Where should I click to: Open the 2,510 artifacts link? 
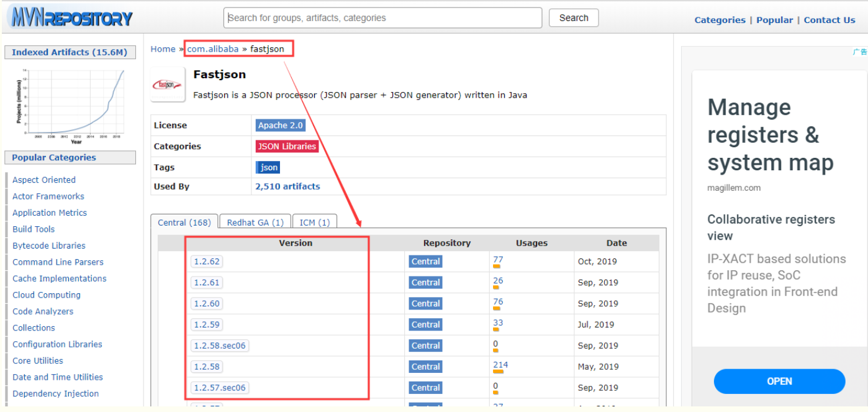pyautogui.click(x=287, y=186)
